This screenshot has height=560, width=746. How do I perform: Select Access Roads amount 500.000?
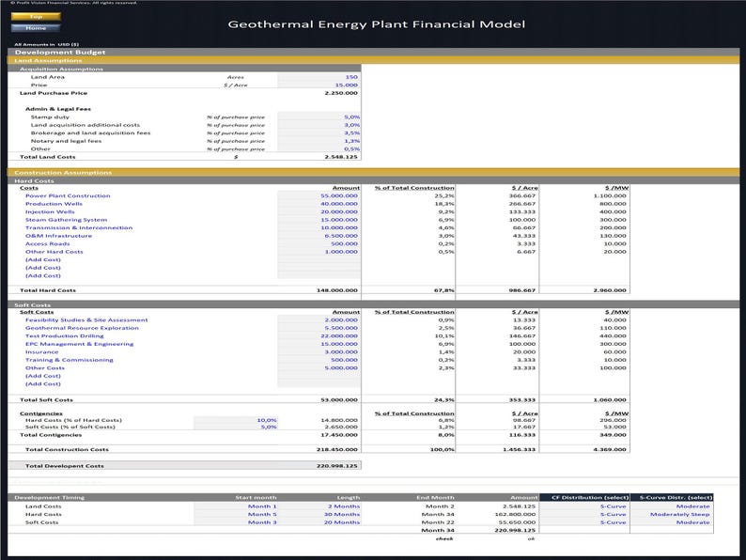tap(319, 243)
